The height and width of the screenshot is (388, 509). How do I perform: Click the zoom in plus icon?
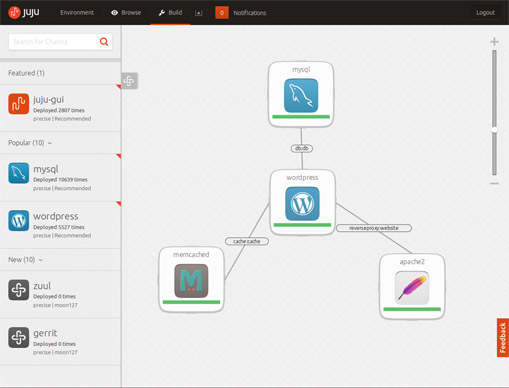point(494,42)
